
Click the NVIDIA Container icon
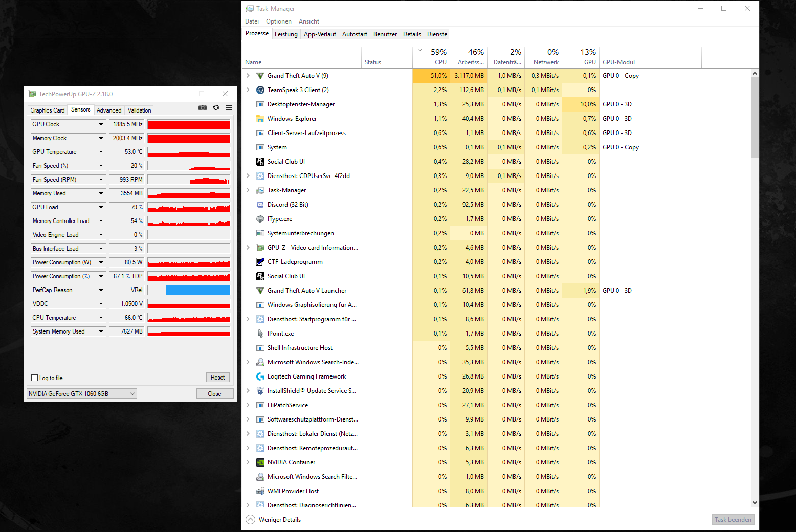click(260, 462)
